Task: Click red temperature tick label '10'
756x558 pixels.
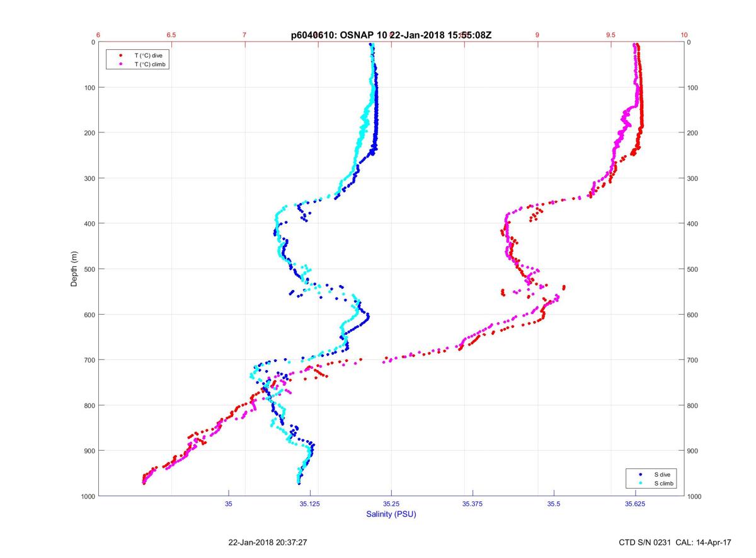Action: point(684,35)
